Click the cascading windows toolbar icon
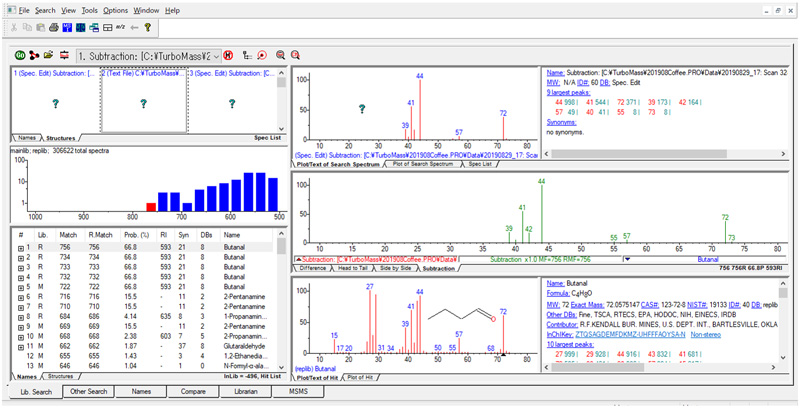The height and width of the screenshot is (410, 800). [94, 28]
